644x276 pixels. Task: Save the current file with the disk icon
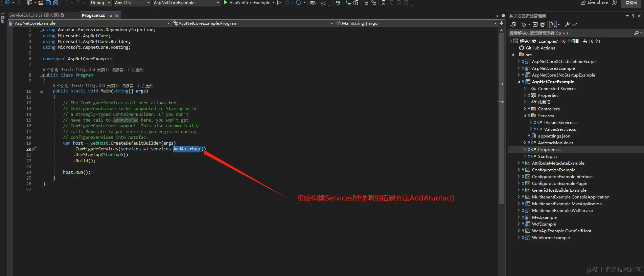pos(48,3)
